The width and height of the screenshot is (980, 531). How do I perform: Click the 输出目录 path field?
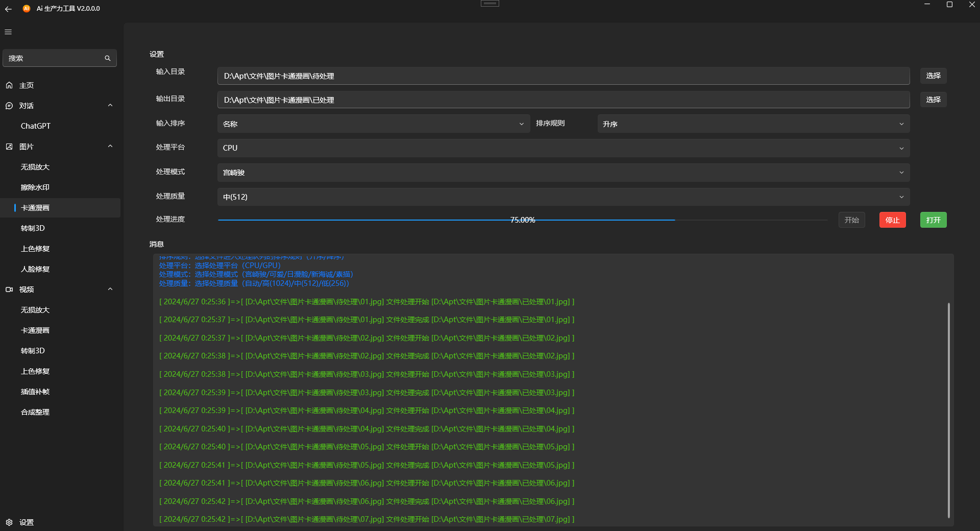[x=563, y=100]
